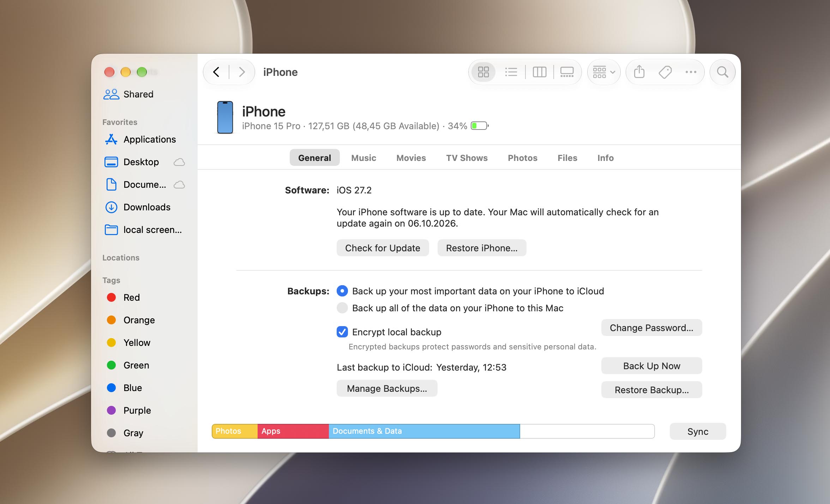Viewport: 830px width, 504px height.
Task: Open Shared in the sidebar
Action: 144,94
